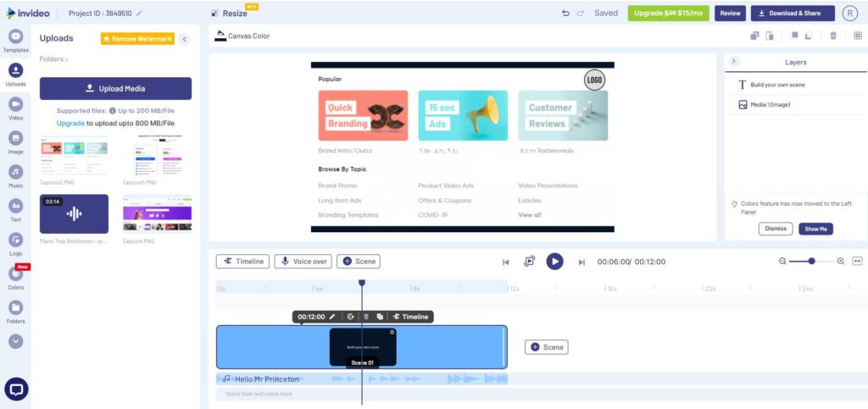Click the playhead marker on the ruler
The image size is (868, 409).
tap(362, 283)
